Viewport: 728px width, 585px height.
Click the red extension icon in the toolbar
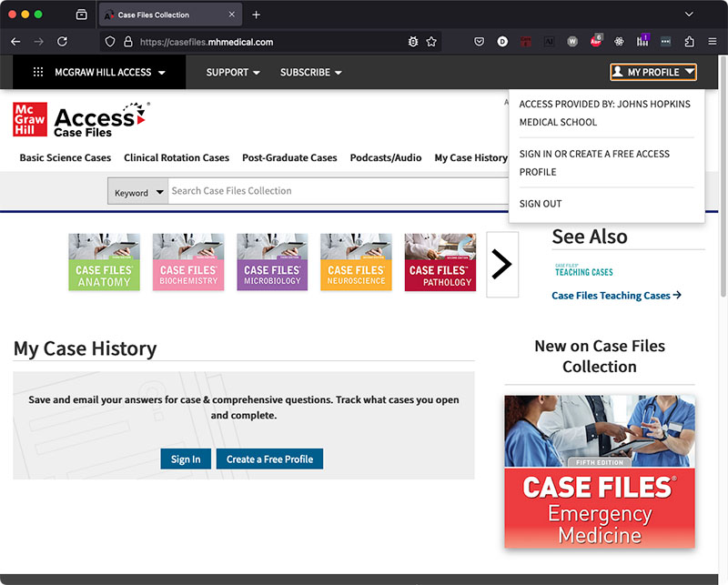[x=526, y=42]
